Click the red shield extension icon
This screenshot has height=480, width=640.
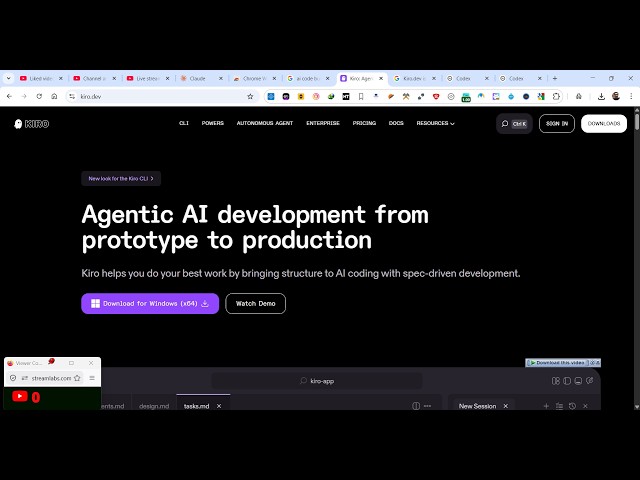tap(436, 97)
